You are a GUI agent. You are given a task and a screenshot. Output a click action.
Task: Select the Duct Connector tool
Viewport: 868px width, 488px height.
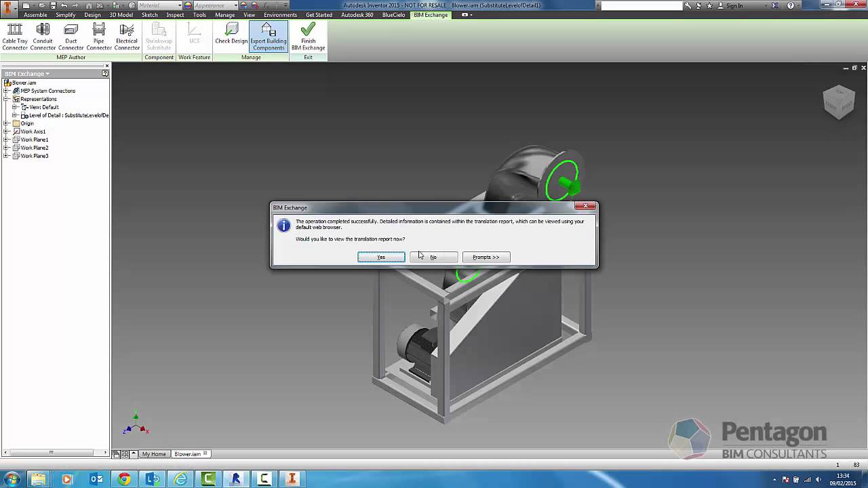coord(71,37)
